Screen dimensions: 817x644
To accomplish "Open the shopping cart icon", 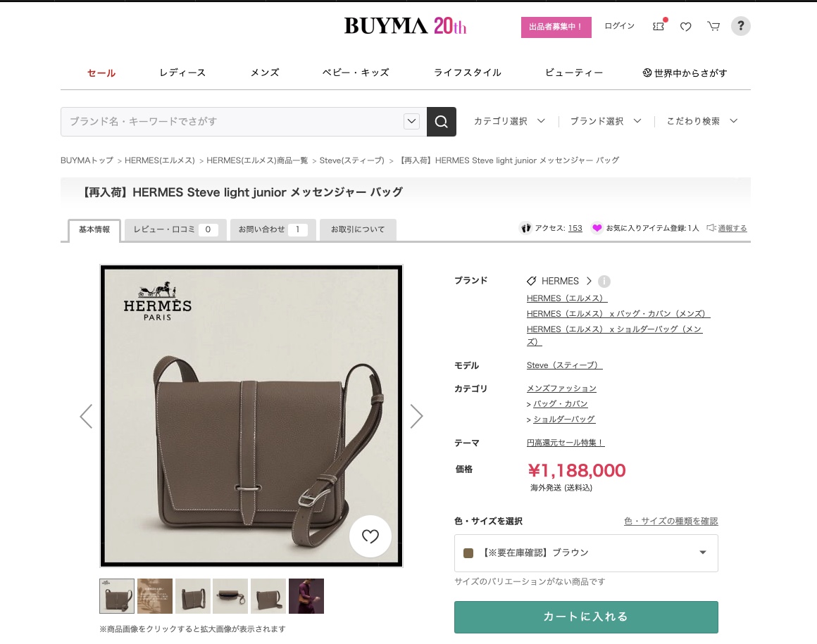I will 713,26.
